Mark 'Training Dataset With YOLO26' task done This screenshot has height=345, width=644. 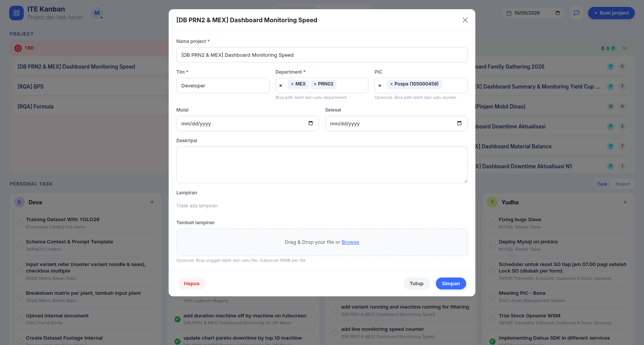click(20, 223)
